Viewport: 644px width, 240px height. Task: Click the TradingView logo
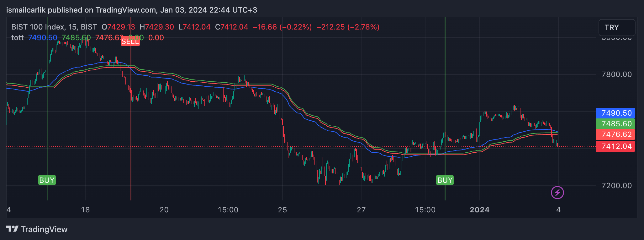[x=37, y=229]
